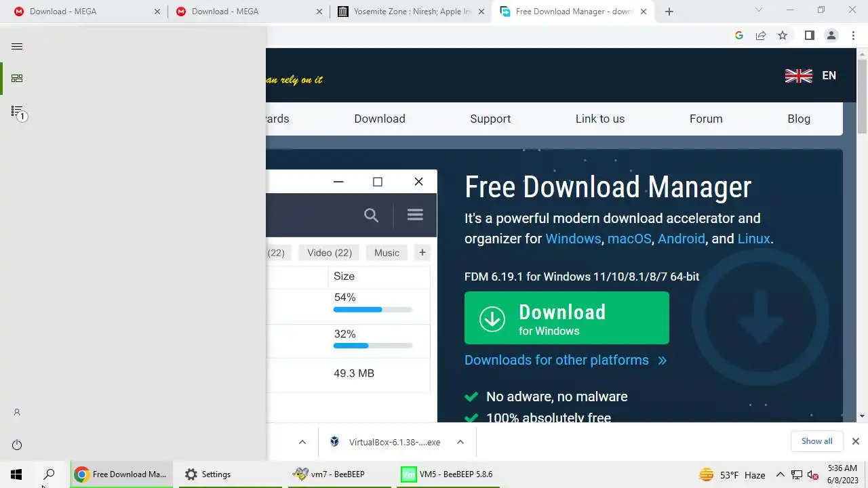
Task: Open the EN language selector
Action: coord(829,76)
